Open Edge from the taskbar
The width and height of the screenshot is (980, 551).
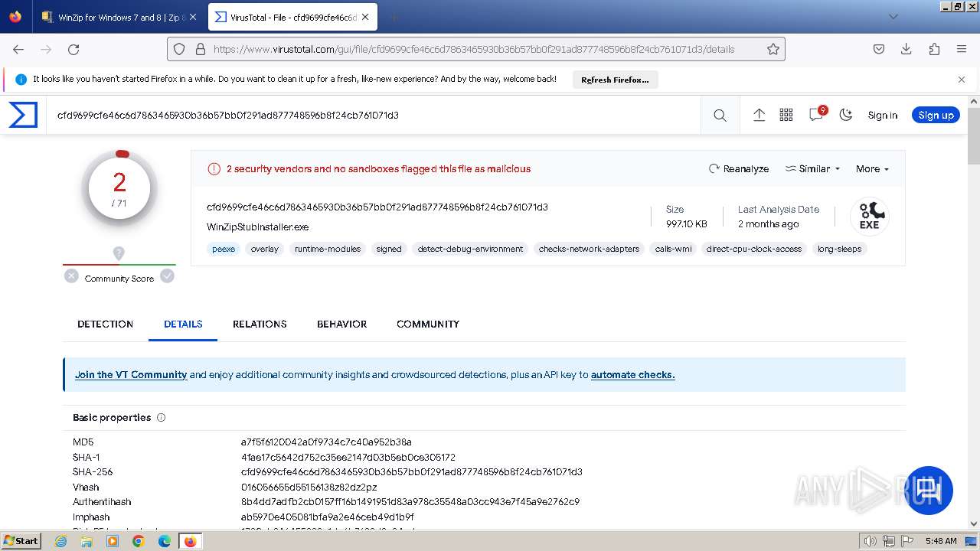tap(164, 541)
